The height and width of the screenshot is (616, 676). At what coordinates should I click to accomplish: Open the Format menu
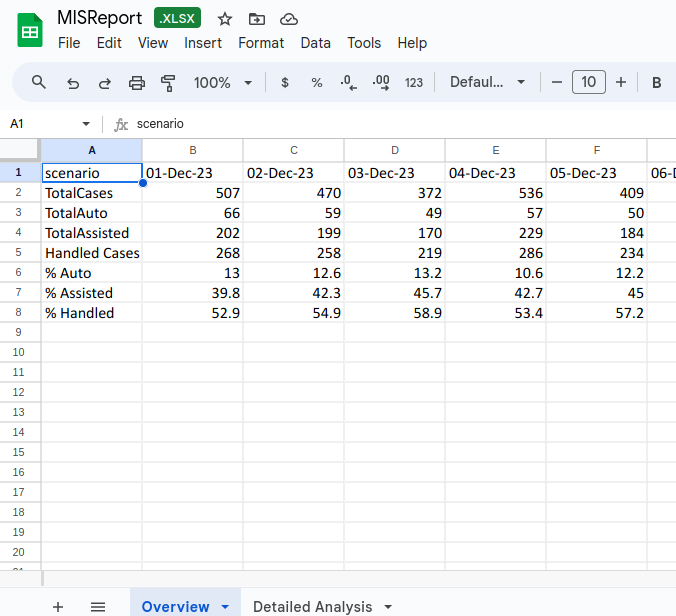coord(261,43)
